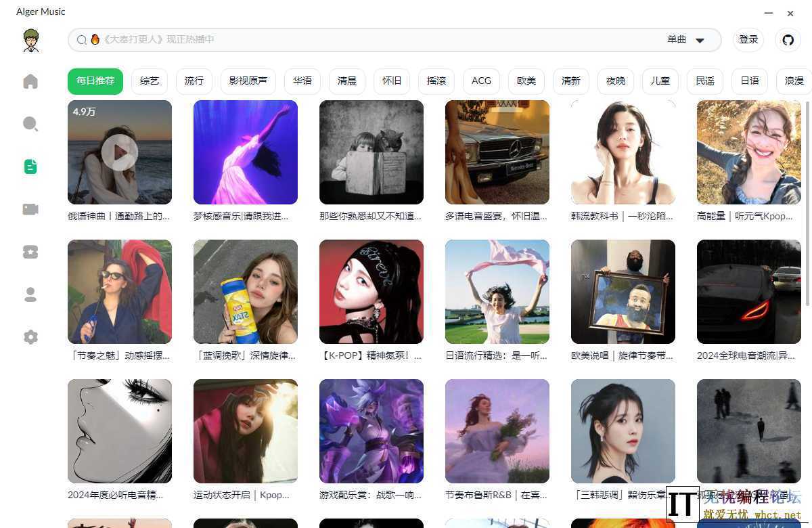Open the MV video section via camera icon
Viewport: 812px width, 528px height.
click(x=30, y=208)
